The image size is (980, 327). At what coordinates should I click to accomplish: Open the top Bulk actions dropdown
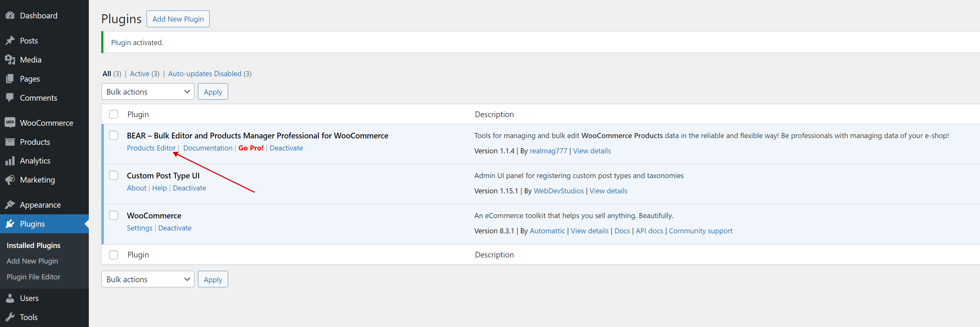148,92
